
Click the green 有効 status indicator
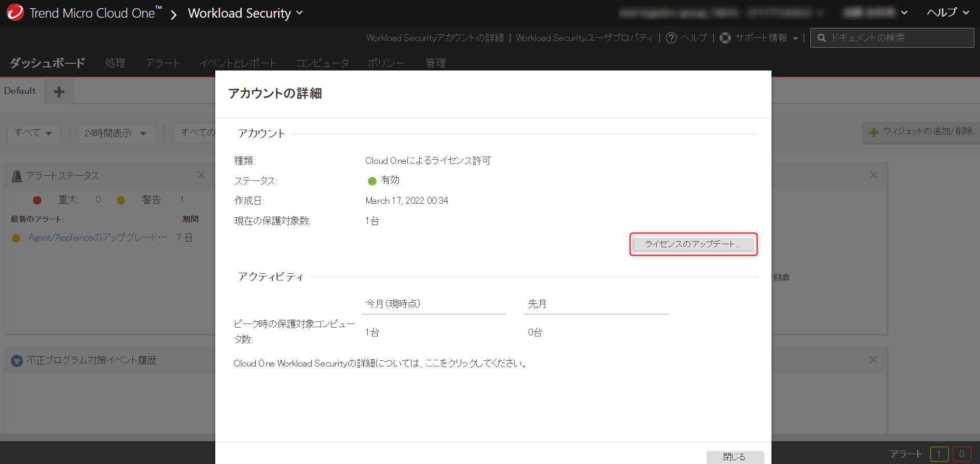click(x=372, y=181)
